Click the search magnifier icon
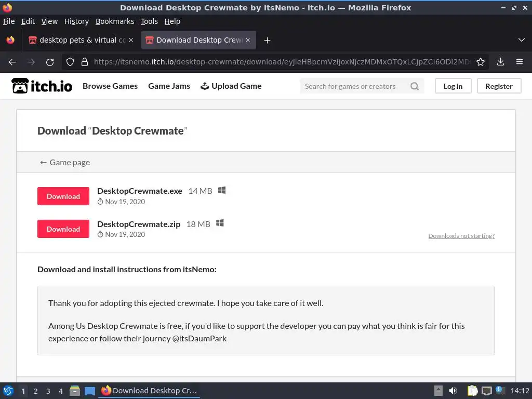Screen dimensions: 532x399 click(414, 86)
